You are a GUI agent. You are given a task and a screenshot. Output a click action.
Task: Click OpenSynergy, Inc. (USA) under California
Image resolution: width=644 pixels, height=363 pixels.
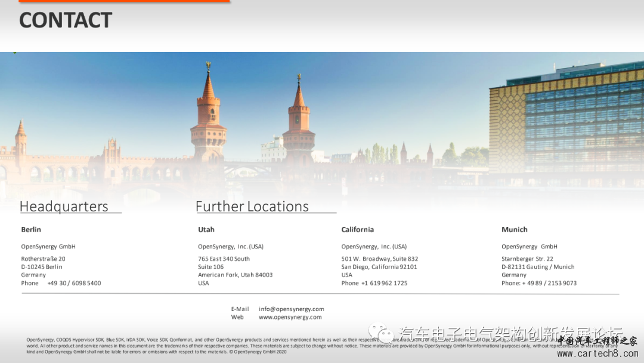pos(374,247)
